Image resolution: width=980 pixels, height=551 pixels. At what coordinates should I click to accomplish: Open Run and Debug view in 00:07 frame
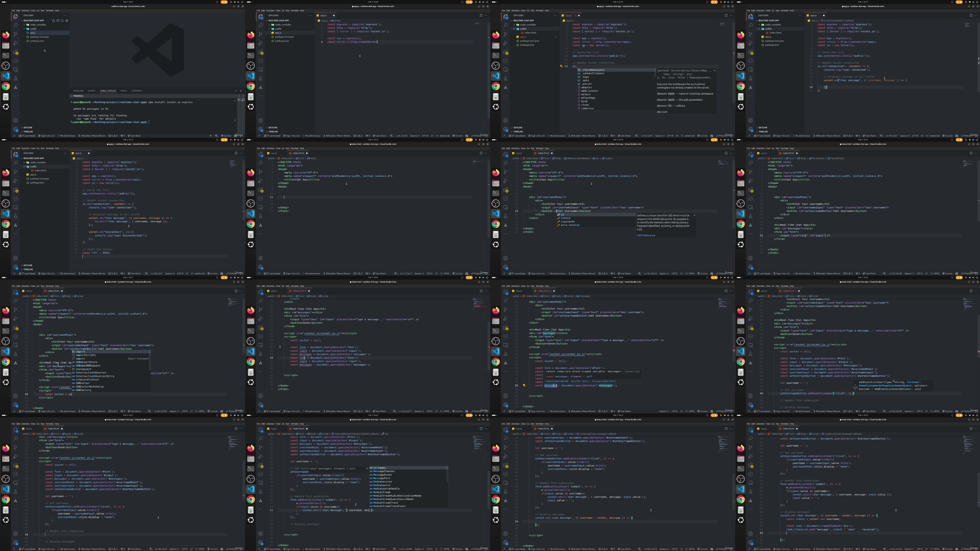coord(16,43)
